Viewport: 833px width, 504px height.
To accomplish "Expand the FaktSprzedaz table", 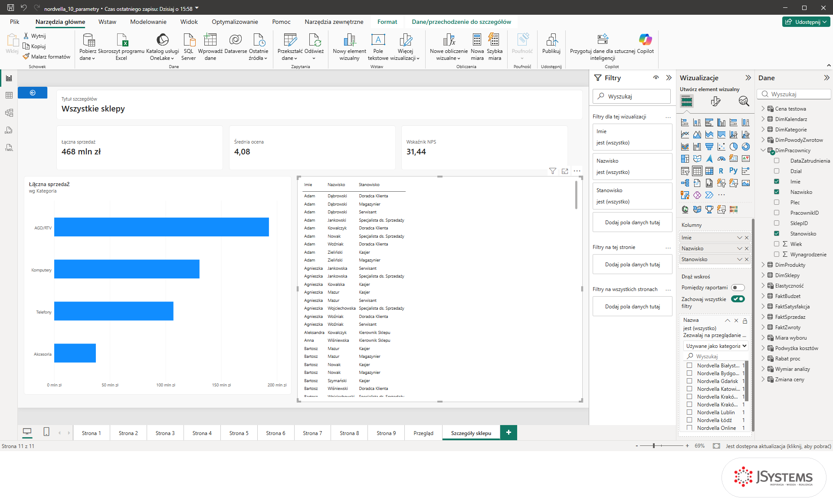I will [763, 317].
